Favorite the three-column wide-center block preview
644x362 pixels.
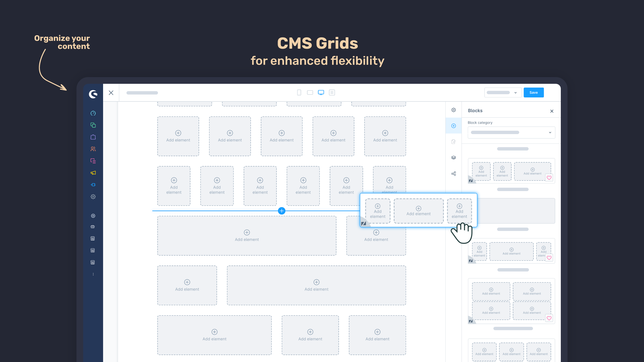(549, 258)
